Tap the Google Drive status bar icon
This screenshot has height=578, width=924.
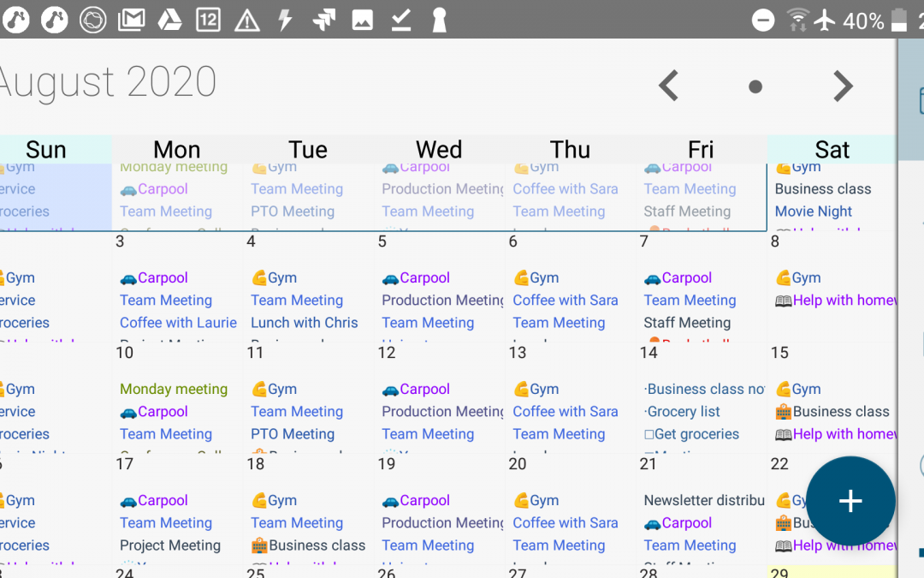(169, 19)
